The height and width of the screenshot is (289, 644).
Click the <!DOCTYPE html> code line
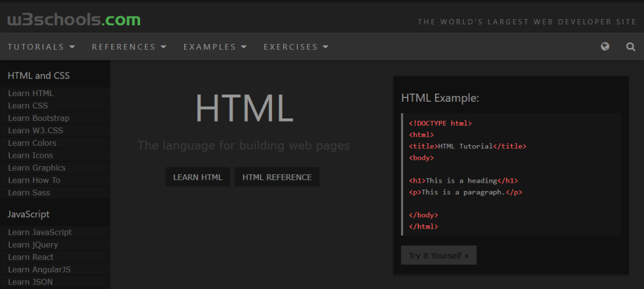[440, 123]
